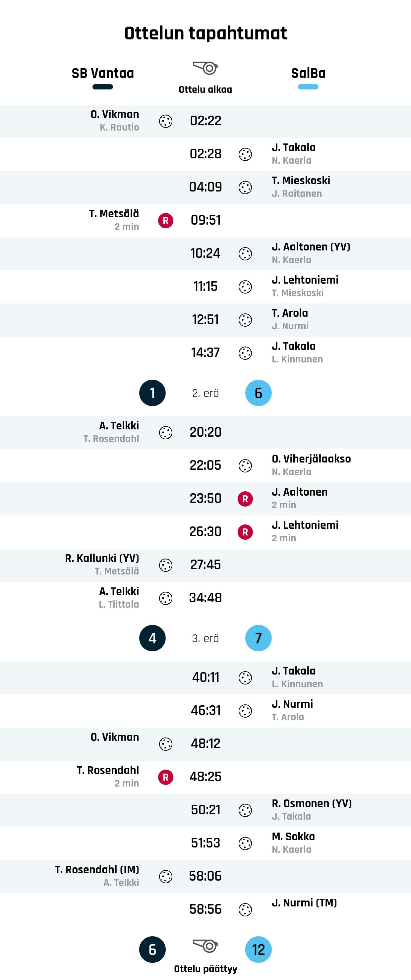Image resolution: width=411 pixels, height=980 pixels.
Task: Click the goal ball icon at 02:22
Action: point(165,121)
